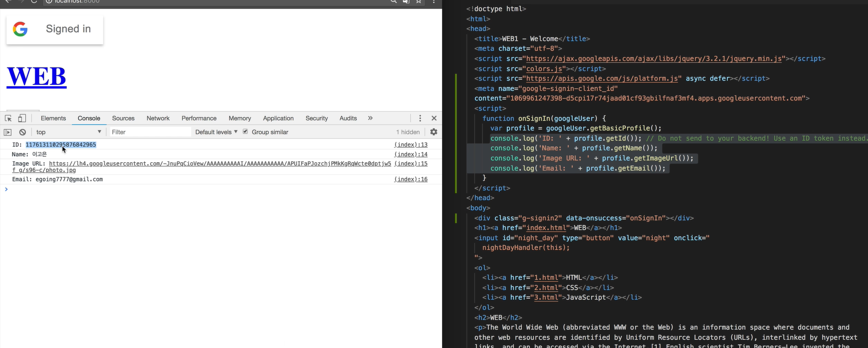The height and width of the screenshot is (348, 868).
Task: Switch to the Elements tab
Action: [53, 118]
